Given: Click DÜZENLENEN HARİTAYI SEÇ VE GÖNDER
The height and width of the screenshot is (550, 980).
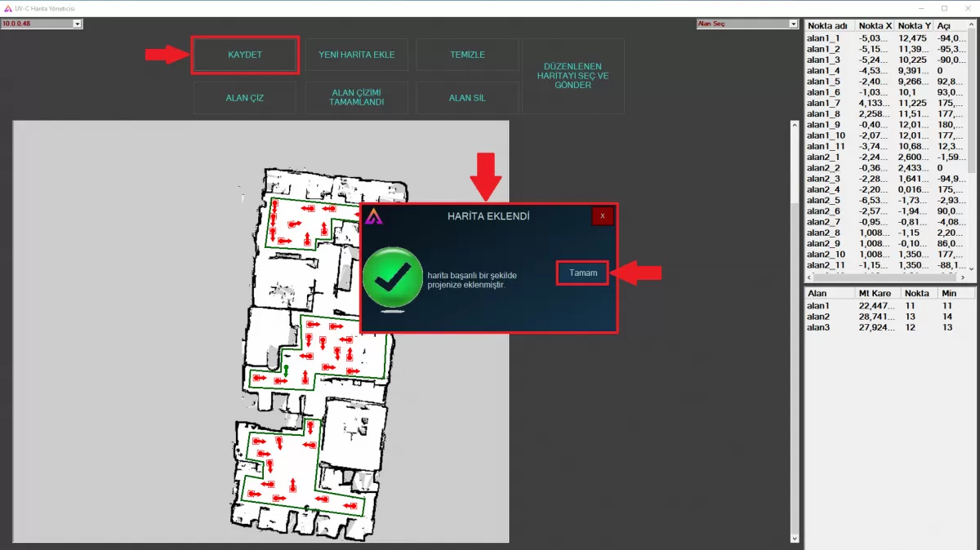Looking at the screenshot, I should [572, 76].
